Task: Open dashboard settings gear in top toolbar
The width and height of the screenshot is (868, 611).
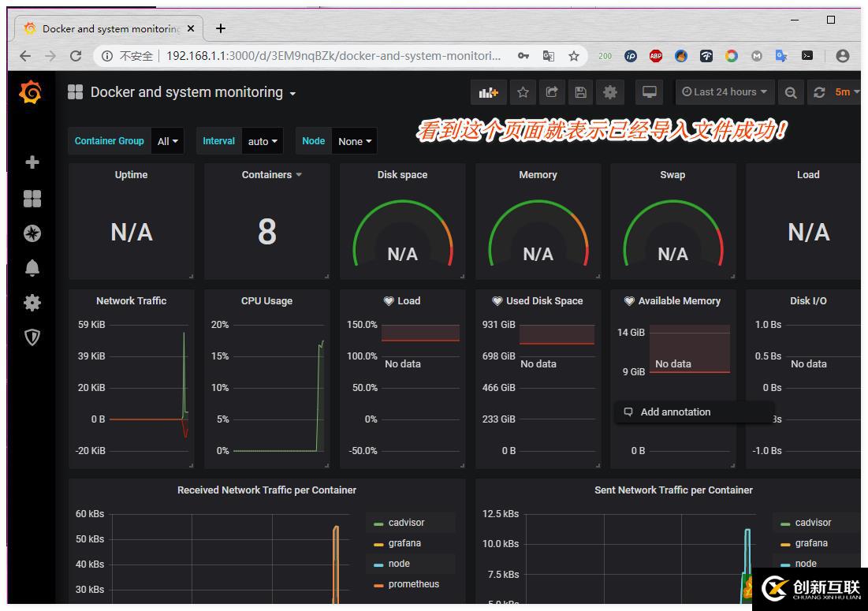Action: tap(610, 92)
